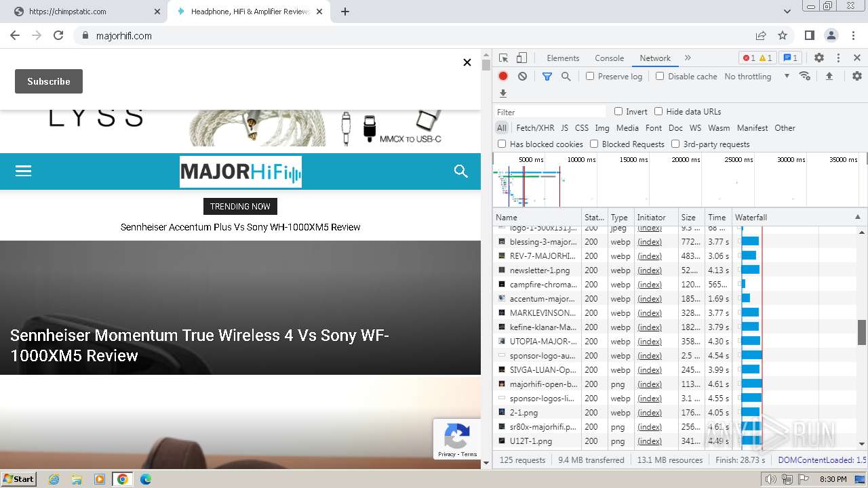Select the inspect element tool icon
This screenshot has width=868, height=488.
point(503,58)
